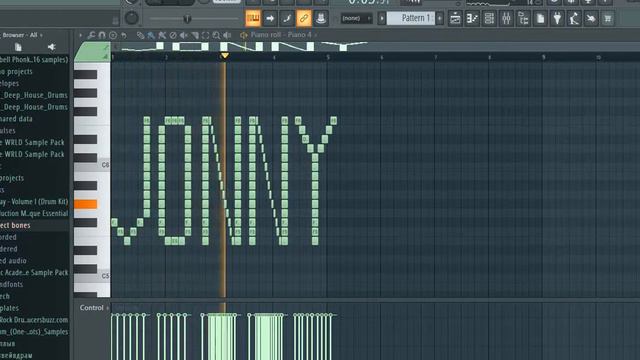640x360 pixels.
Task: Select the highlighted bones browser item
Action: (34, 225)
